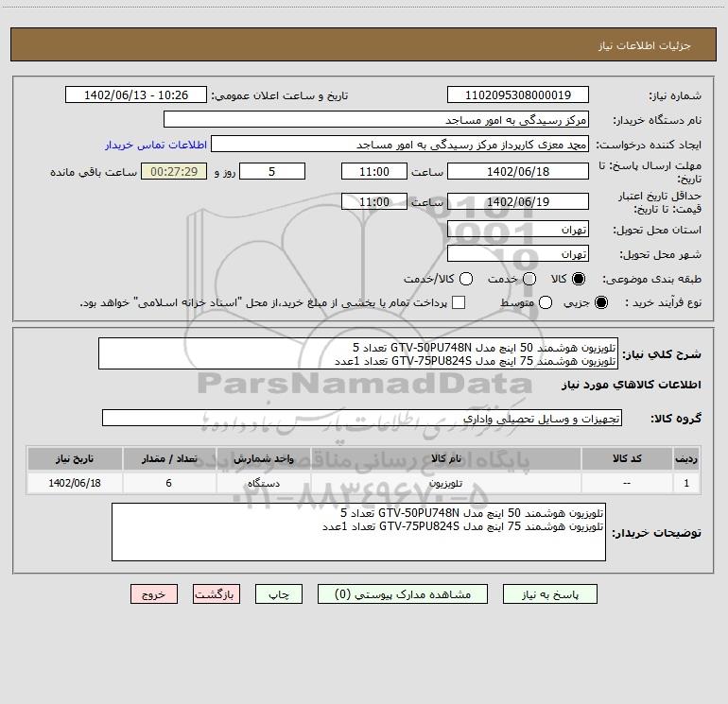Image resolution: width=728 pixels, height=704 pixels.
Task: Click quantity cell showing 6
Action: tap(169, 483)
